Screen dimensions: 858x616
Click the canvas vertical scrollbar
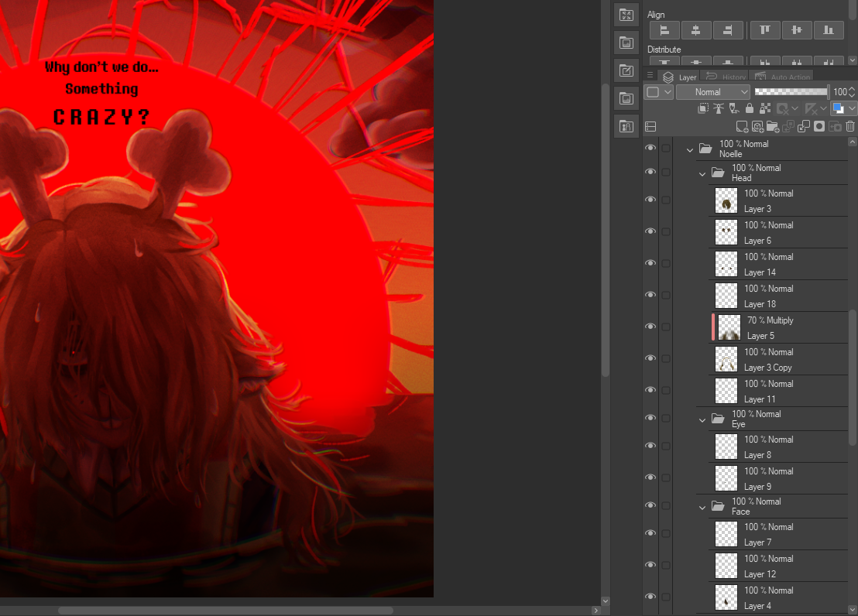tap(606, 230)
